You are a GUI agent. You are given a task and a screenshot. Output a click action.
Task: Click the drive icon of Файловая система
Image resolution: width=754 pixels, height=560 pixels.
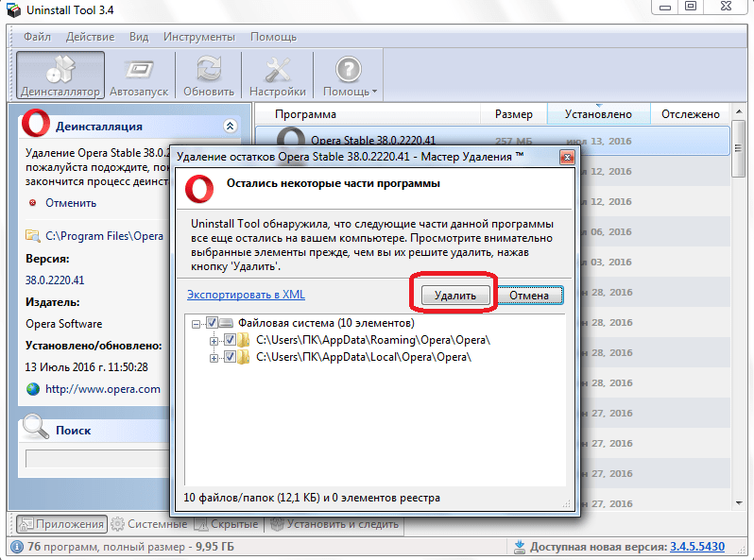coord(226,323)
